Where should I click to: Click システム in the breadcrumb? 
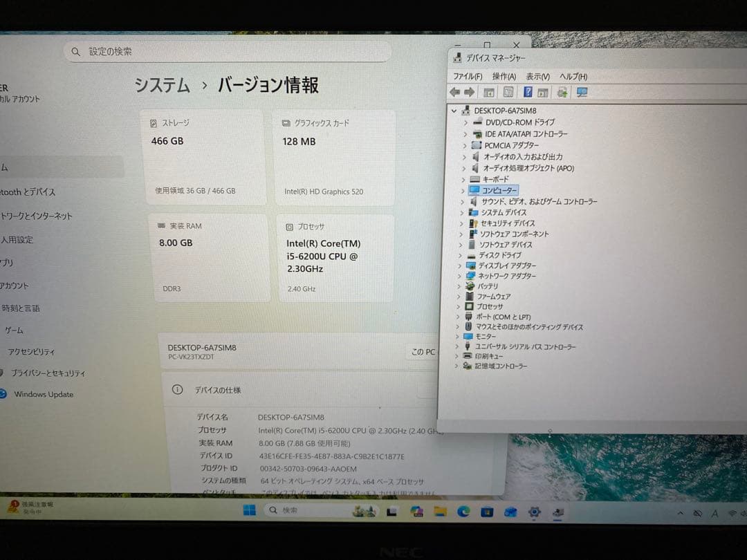(163, 86)
